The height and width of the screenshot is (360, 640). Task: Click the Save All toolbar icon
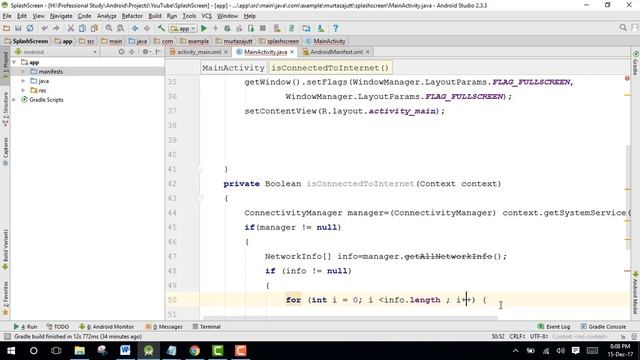18,28
